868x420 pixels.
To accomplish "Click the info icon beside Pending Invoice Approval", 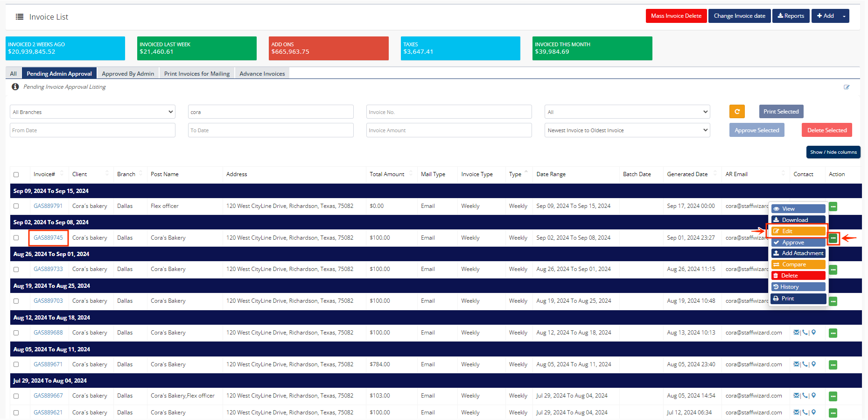I will tap(15, 87).
